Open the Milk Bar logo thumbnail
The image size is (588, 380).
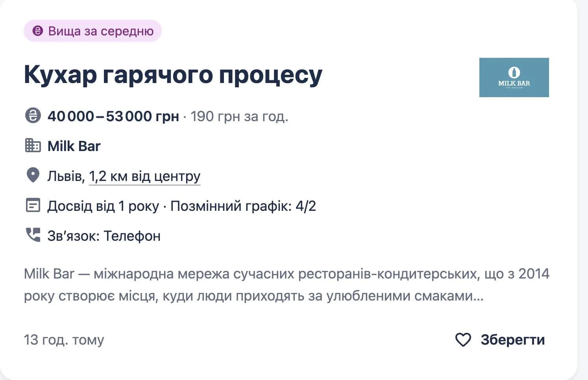coord(514,77)
